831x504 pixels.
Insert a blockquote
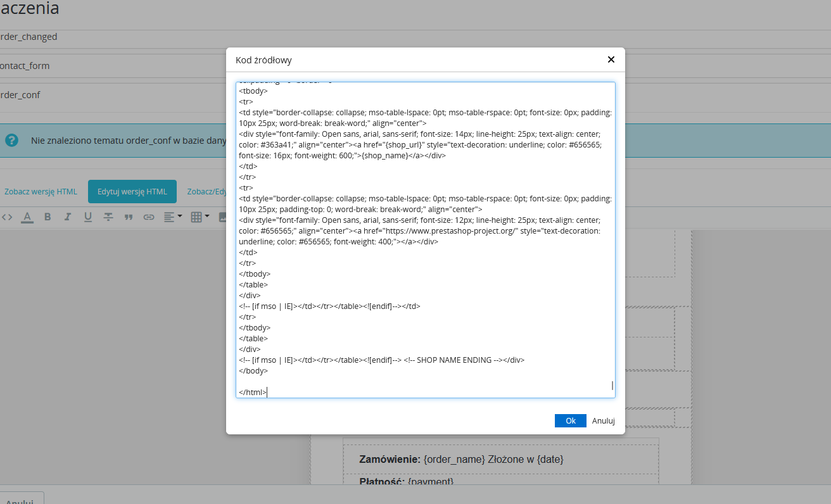pos(129,217)
